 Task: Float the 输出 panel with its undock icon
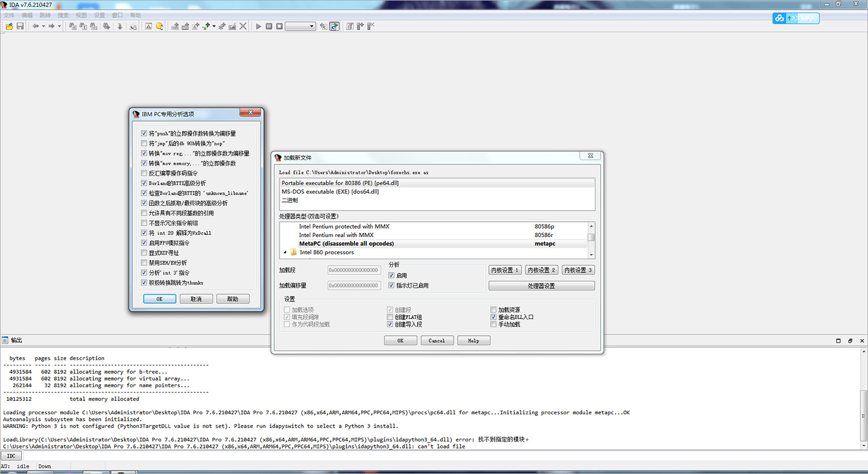[x=850, y=341]
